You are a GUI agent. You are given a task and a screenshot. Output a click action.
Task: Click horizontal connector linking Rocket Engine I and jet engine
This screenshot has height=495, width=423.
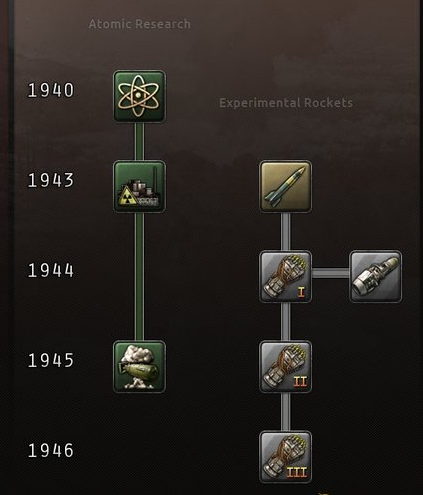[331, 273]
